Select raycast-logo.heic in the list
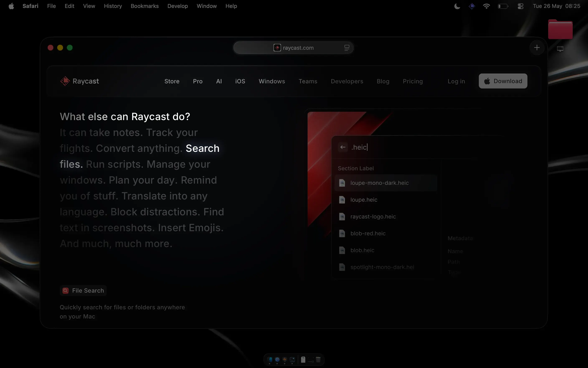This screenshot has width=588, height=368. tap(386, 216)
